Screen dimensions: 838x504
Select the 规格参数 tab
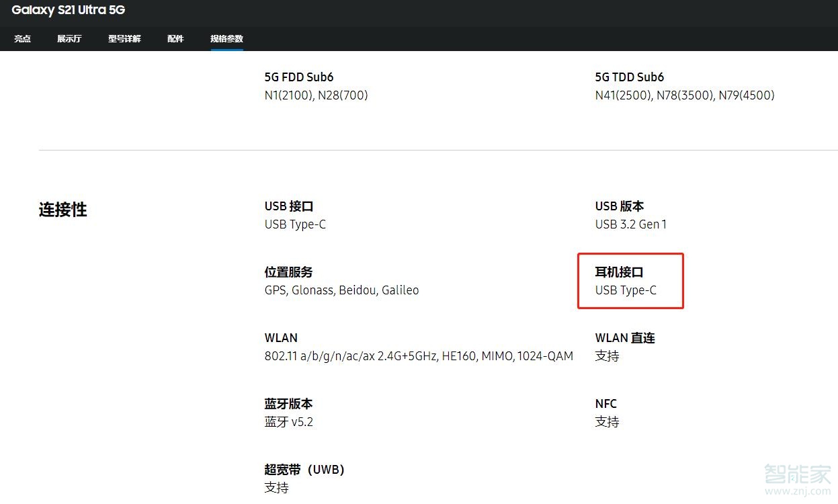coord(226,39)
